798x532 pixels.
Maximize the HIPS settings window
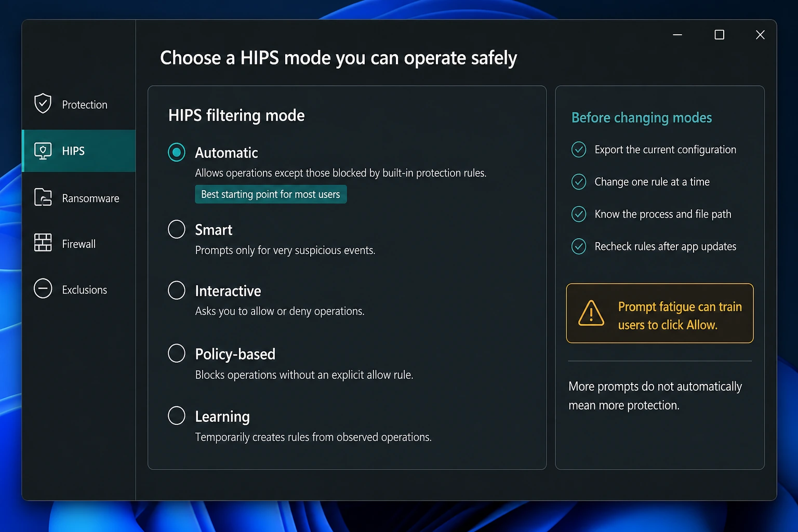click(719, 35)
